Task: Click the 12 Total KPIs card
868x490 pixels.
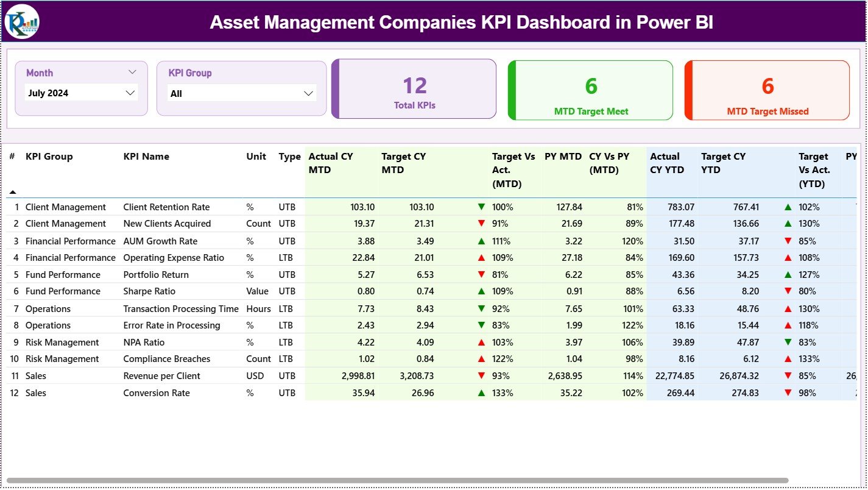Action: click(414, 88)
